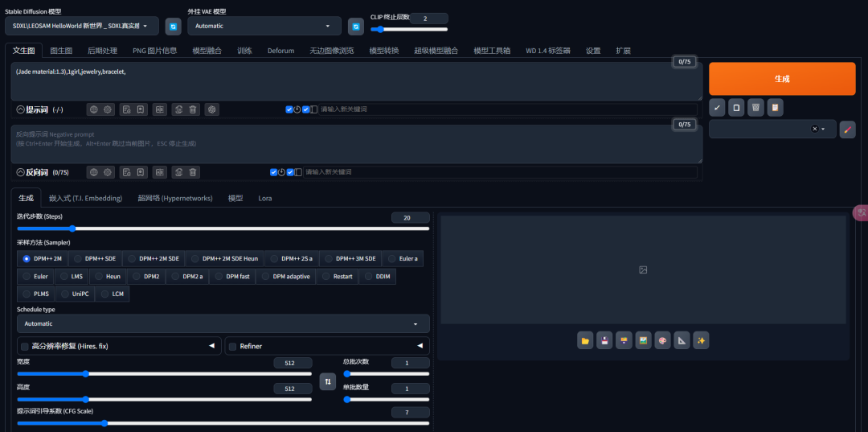Click the 提示词 new keyword input field

pos(508,109)
